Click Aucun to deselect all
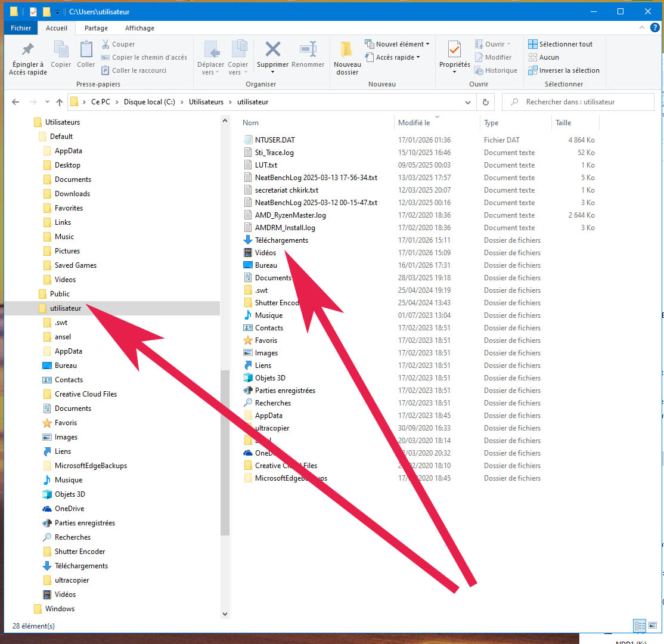This screenshot has width=664, height=644. coord(544,57)
